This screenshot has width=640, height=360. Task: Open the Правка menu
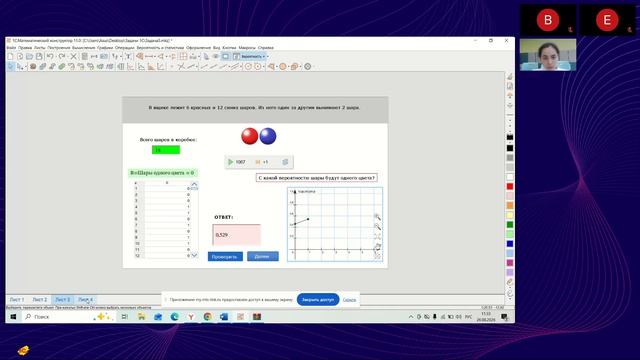pos(25,48)
